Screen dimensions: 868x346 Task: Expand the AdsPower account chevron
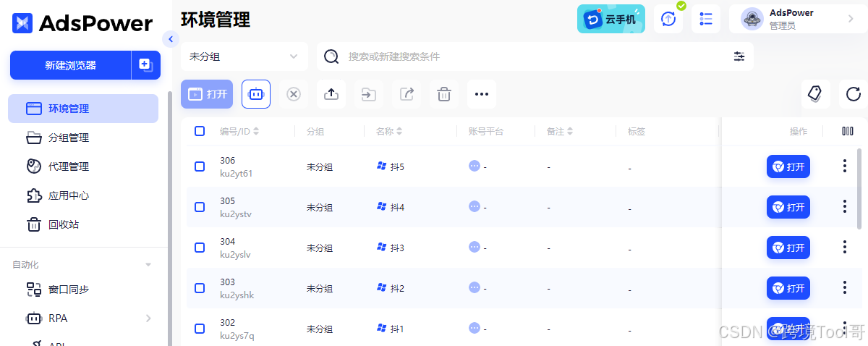[x=851, y=19]
